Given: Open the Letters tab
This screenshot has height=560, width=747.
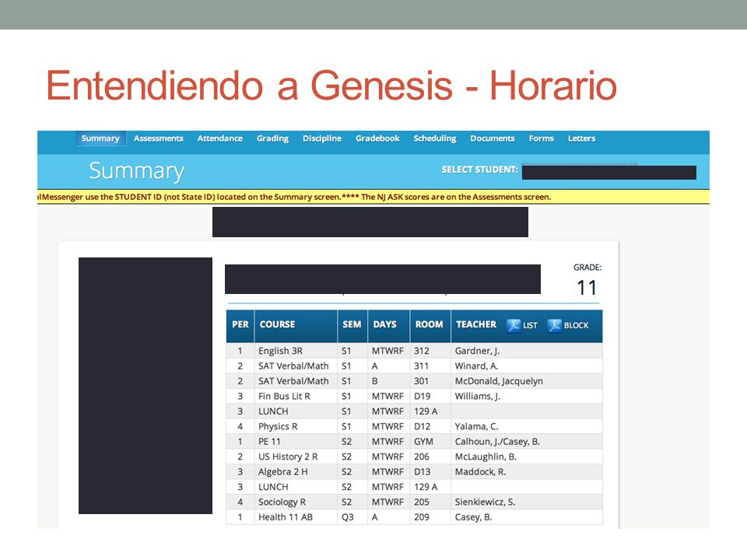Looking at the screenshot, I should pyautogui.click(x=581, y=138).
